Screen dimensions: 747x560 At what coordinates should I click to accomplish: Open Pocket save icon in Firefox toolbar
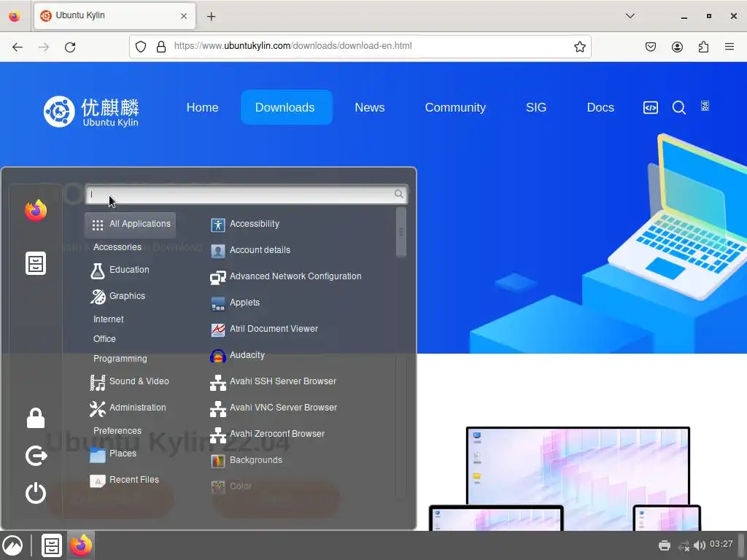tap(651, 47)
